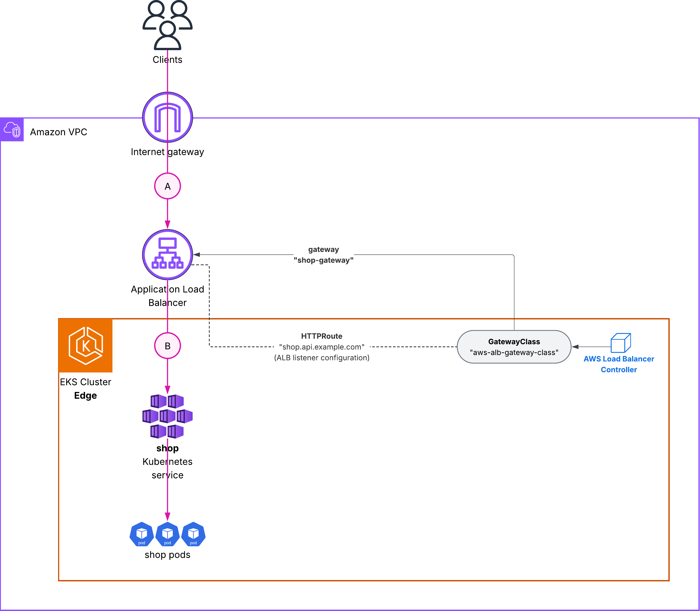Click the middle shop pod icon

(167, 534)
